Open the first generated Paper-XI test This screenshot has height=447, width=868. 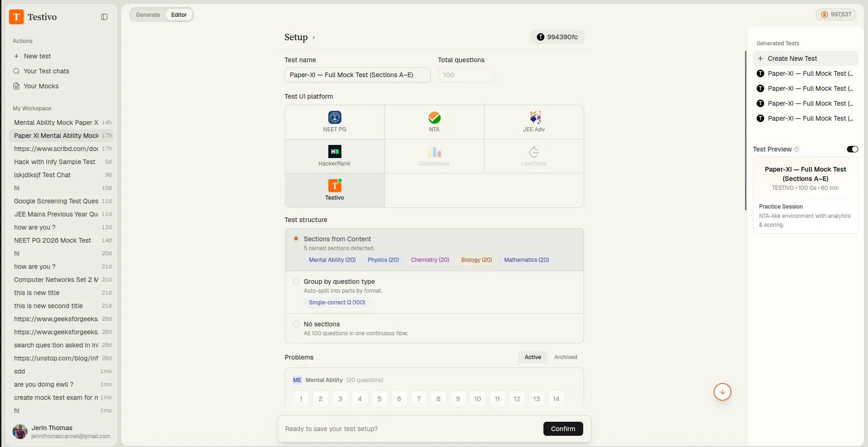[805, 73]
